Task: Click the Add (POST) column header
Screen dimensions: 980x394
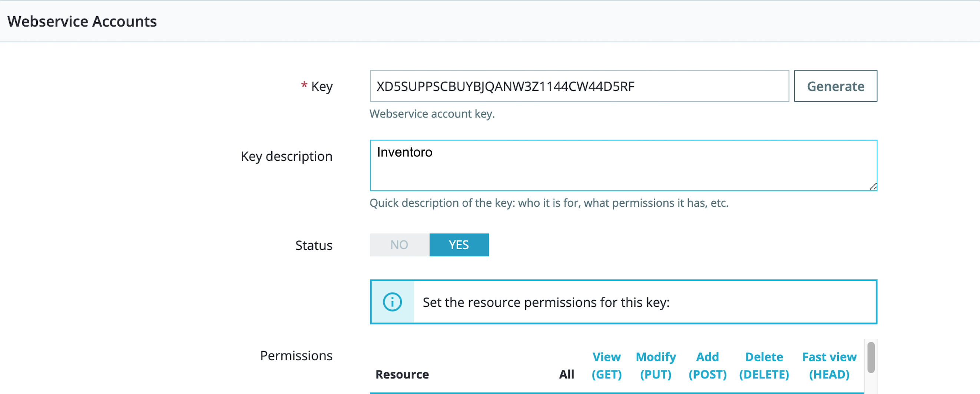Action: point(708,365)
